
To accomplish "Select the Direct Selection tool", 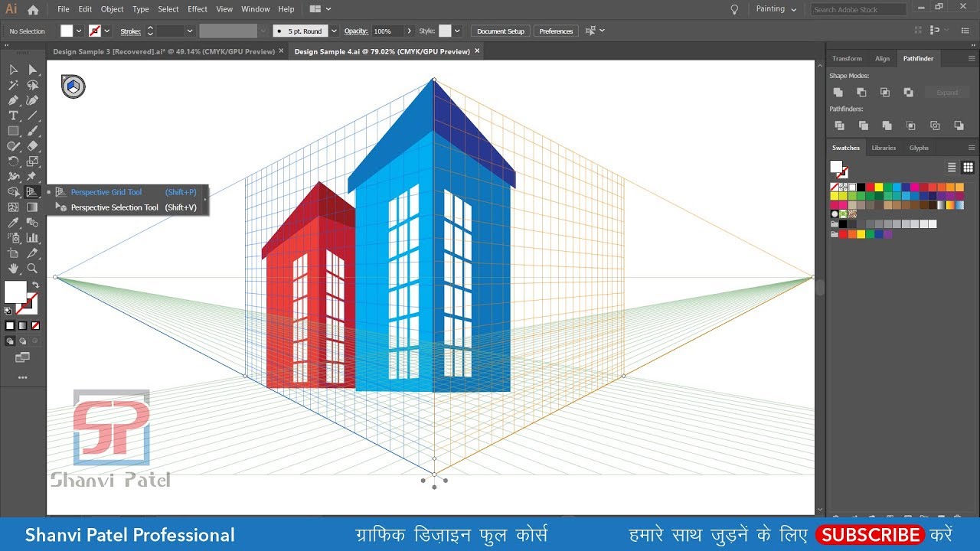I will (32, 70).
